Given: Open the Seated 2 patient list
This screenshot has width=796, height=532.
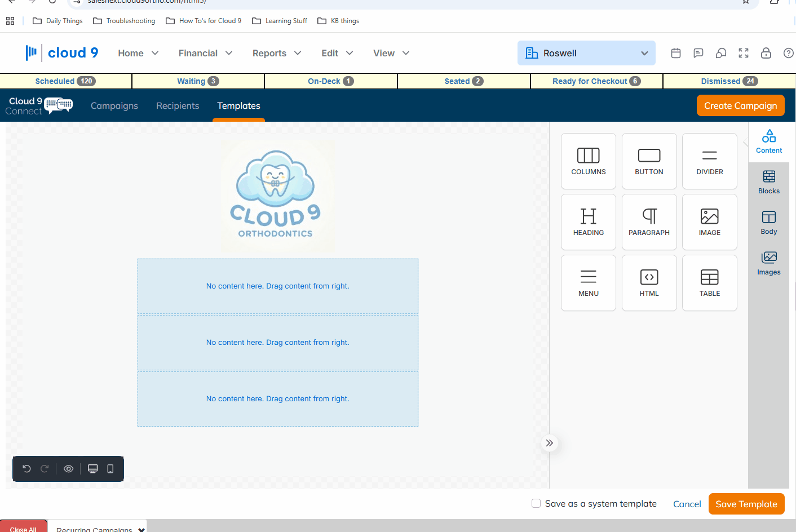Looking at the screenshot, I should (464, 81).
